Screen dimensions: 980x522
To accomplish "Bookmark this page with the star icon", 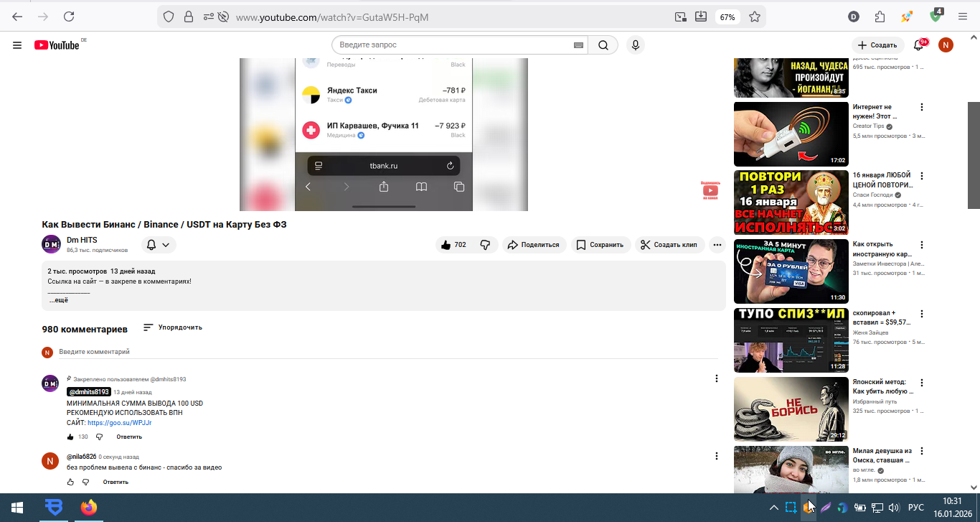I will click(755, 17).
